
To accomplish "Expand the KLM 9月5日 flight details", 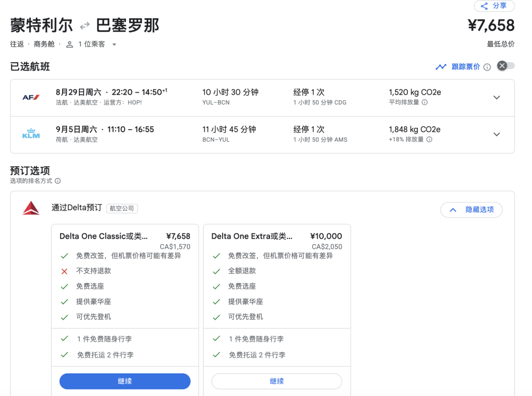I will coord(497,135).
